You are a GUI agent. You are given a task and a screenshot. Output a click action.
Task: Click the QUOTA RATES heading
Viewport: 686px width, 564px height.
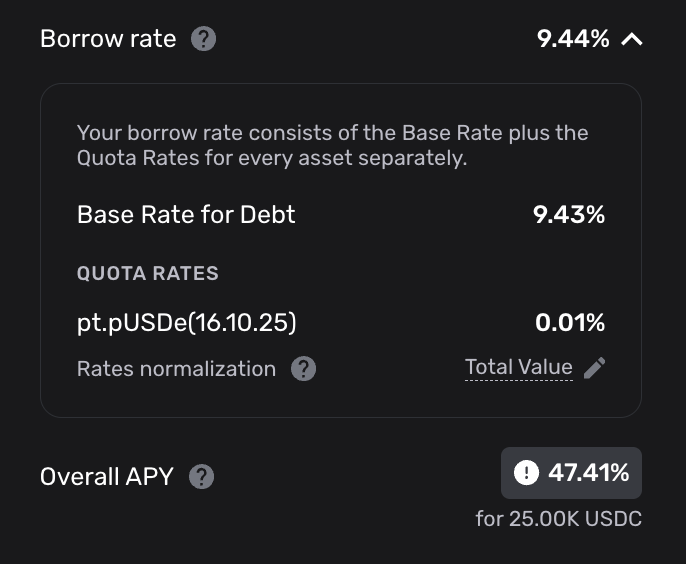147,273
